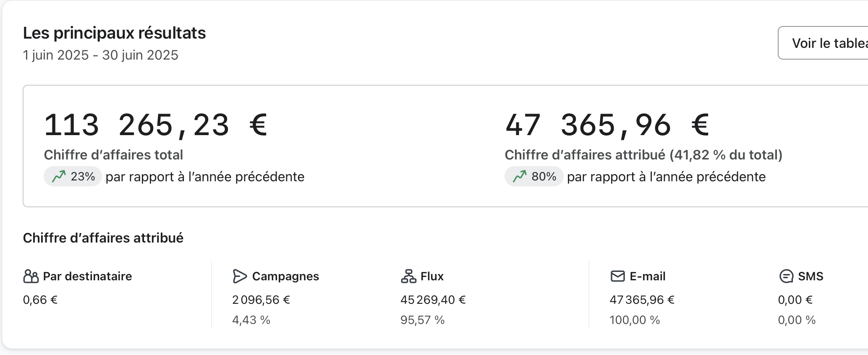Click the SMS speech bubble icon
This screenshot has width=868, height=355.
(786, 276)
